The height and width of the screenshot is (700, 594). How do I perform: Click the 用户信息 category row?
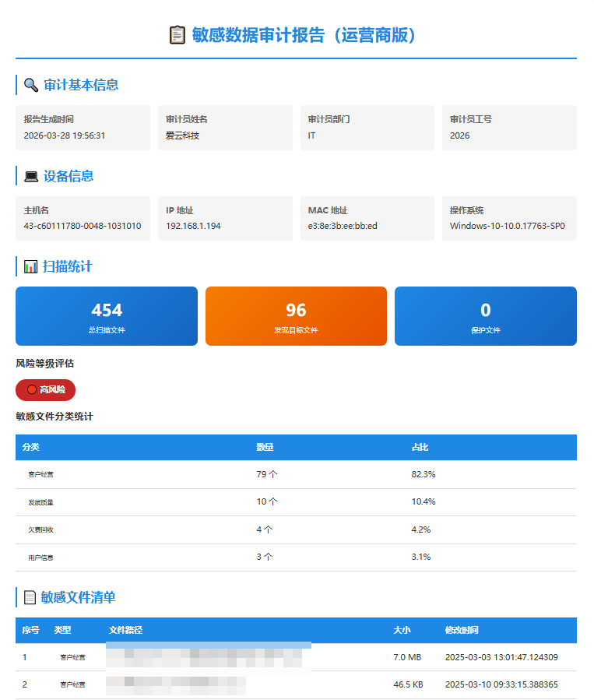point(296,558)
